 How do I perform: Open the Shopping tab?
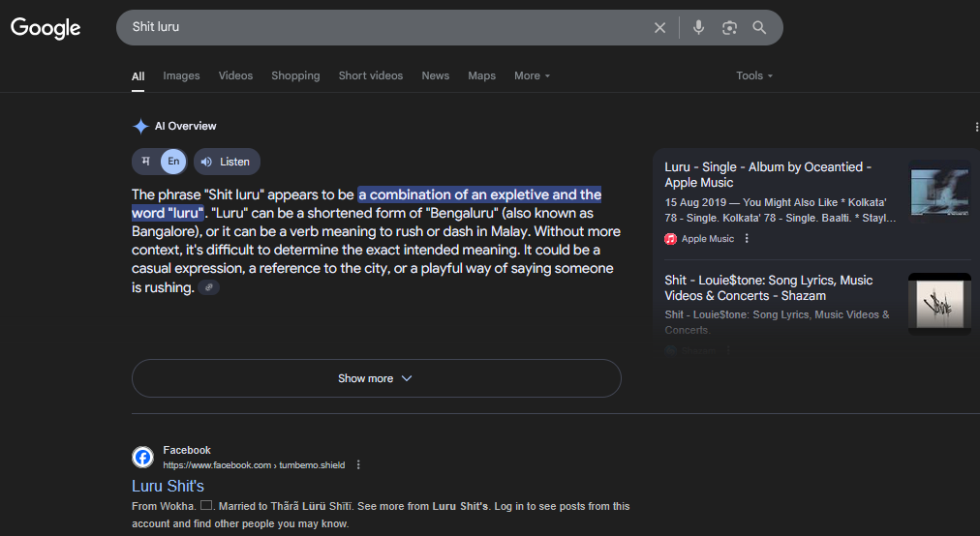(x=295, y=75)
